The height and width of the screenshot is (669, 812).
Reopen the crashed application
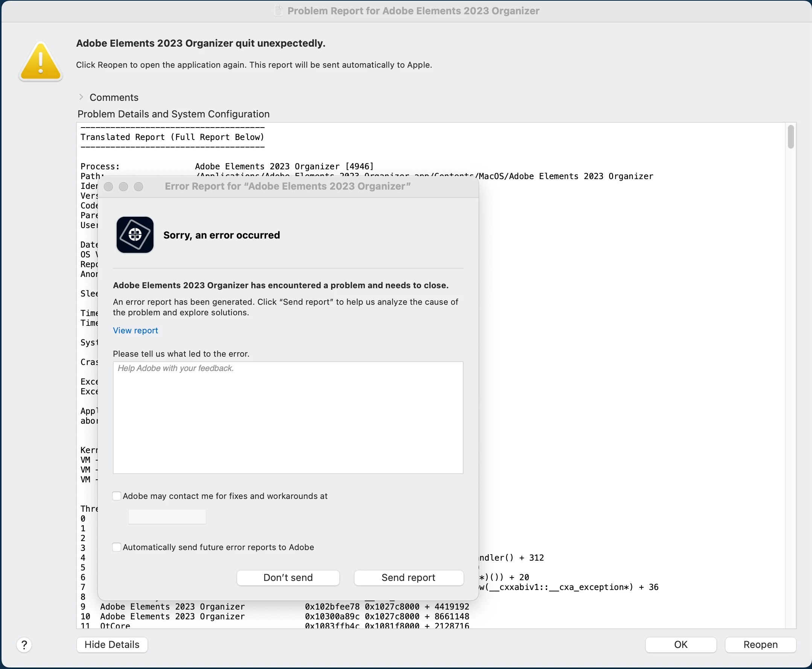[760, 645]
